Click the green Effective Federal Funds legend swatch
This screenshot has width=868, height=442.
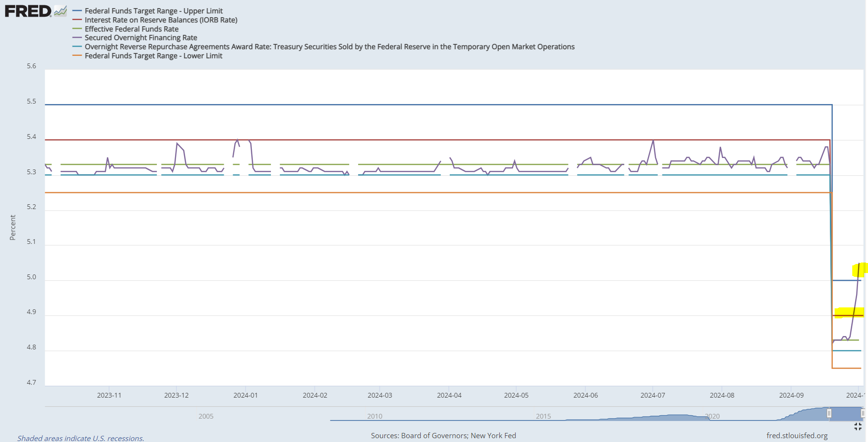[77, 29]
